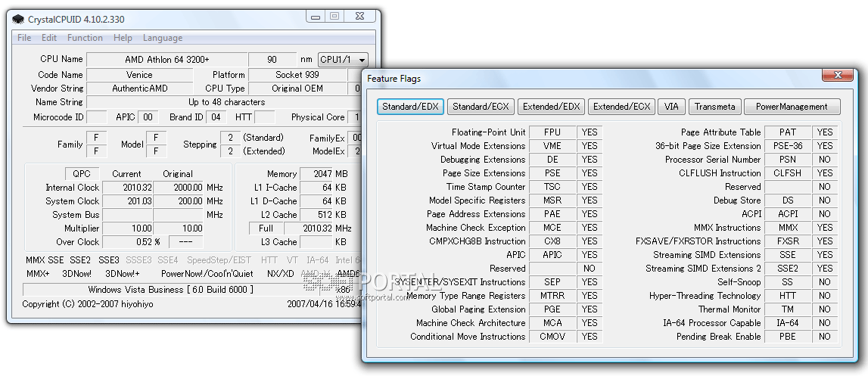Switch to Extended/ECX flags
Screen dimensions: 868x376
[621, 107]
